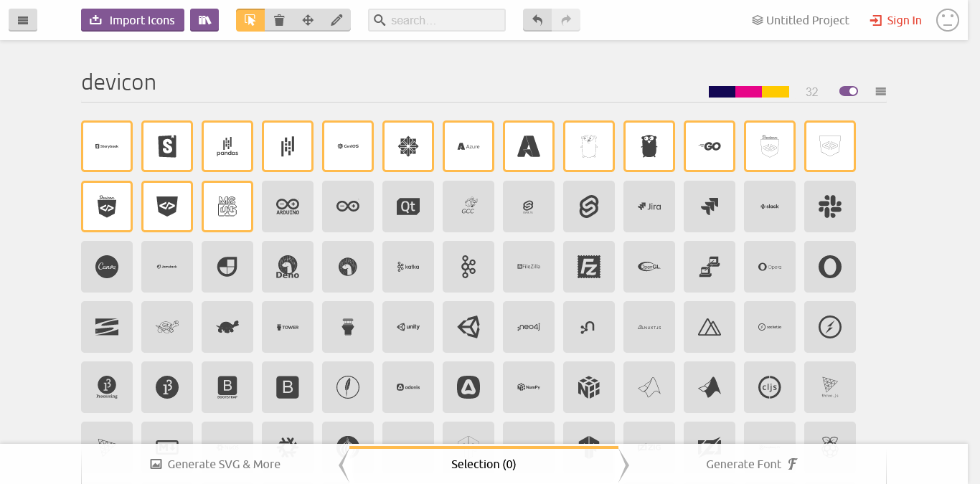The width and height of the screenshot is (980, 484).
Task: Open Generate SVG & More
Action: pyautogui.click(x=215, y=464)
